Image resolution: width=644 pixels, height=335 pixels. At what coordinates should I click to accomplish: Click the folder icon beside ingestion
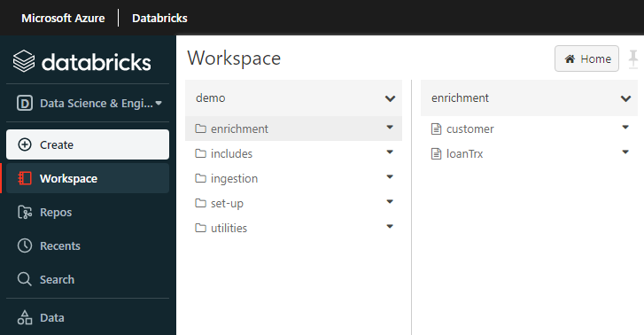(200, 178)
